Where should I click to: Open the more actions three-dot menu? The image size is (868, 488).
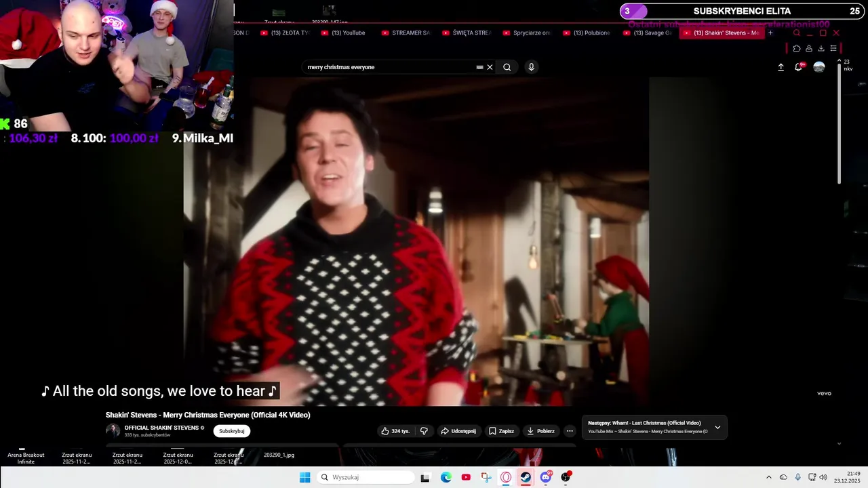tap(570, 431)
